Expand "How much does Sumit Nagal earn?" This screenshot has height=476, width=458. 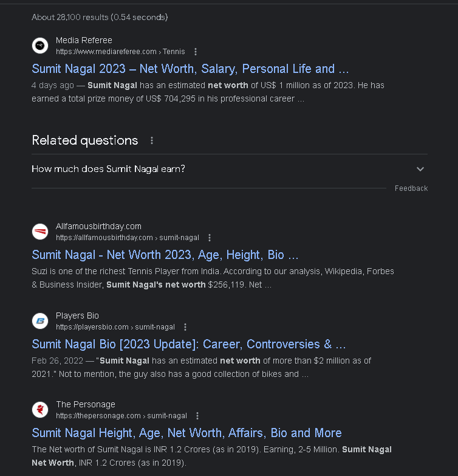pos(108,169)
